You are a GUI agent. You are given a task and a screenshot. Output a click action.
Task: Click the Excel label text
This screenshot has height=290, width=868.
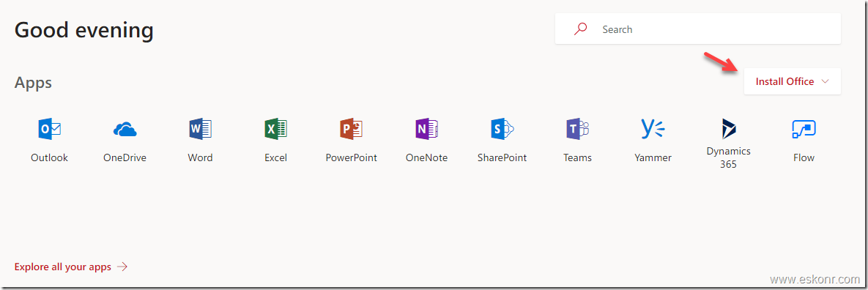click(275, 157)
